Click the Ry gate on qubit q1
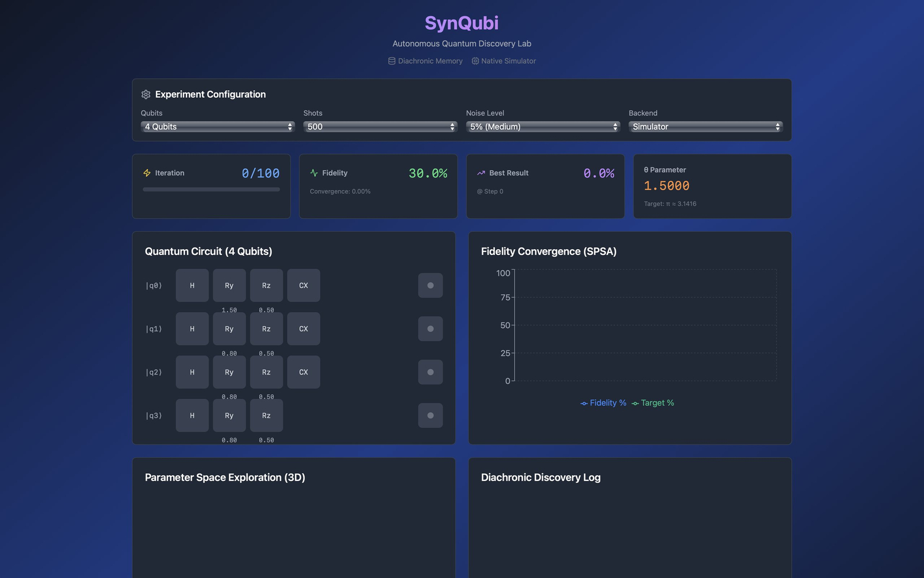The height and width of the screenshot is (578, 924). click(x=229, y=328)
